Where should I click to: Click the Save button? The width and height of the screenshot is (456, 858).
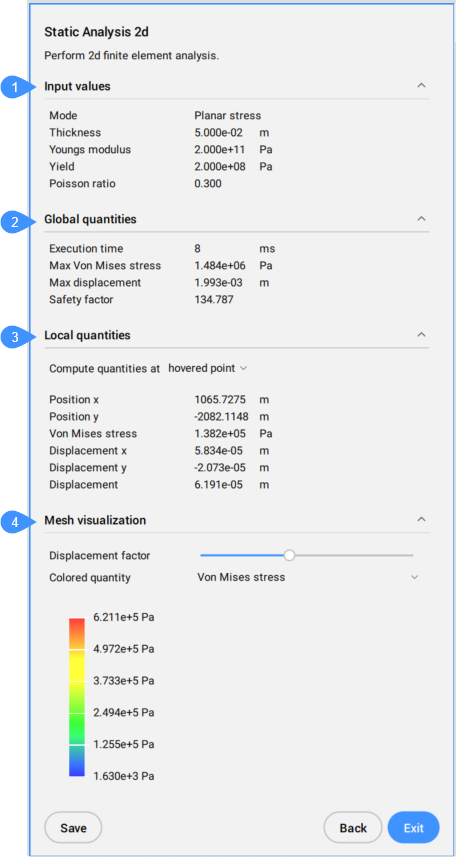[x=73, y=828]
